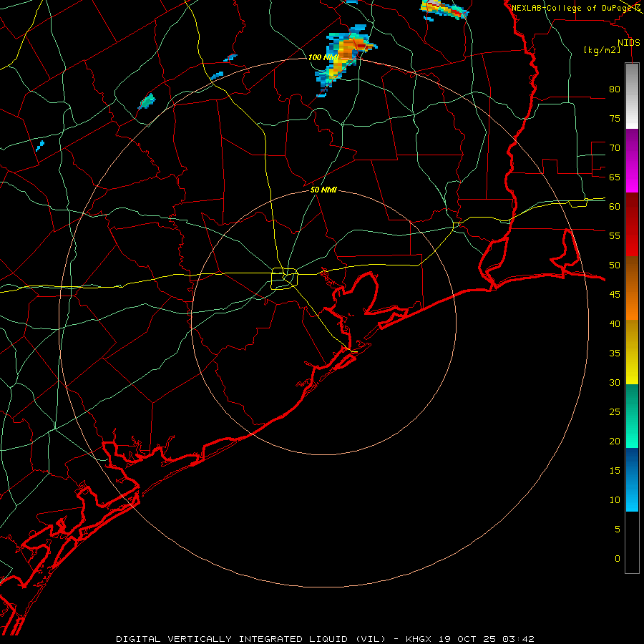Pick the black band at the color bar bottom

pyautogui.click(x=632, y=542)
